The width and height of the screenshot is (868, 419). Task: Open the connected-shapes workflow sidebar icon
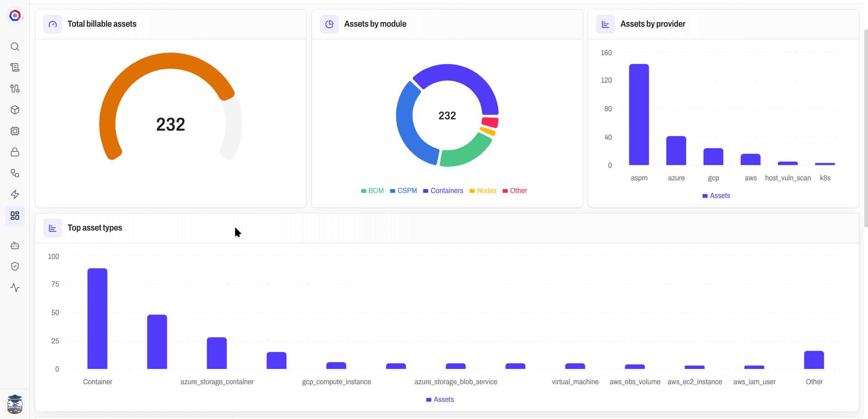[15, 173]
